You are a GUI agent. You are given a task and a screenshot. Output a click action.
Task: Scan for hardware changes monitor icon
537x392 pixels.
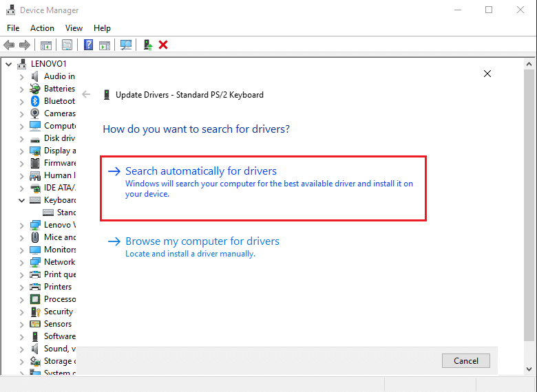[126, 45]
